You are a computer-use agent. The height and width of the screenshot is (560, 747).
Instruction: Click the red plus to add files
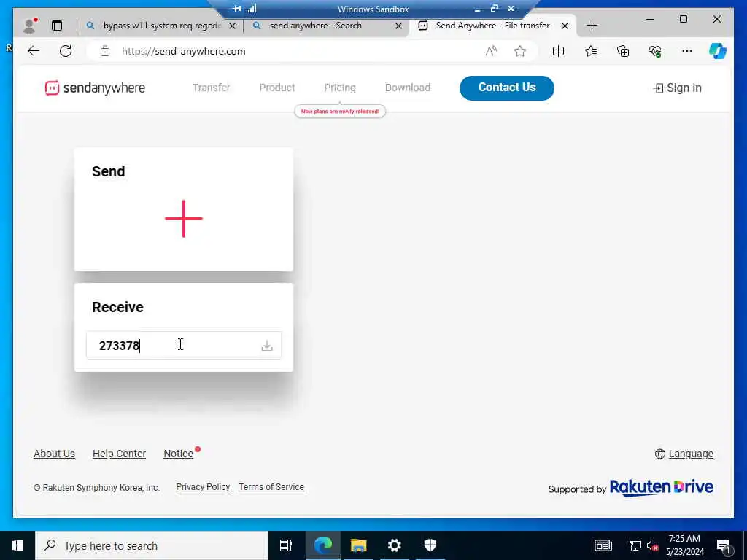click(184, 219)
